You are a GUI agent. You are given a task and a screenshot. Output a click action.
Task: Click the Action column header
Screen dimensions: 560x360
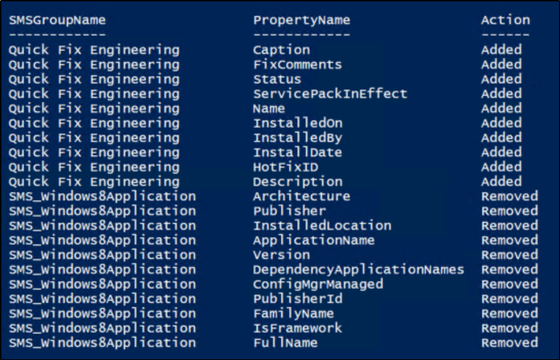[505, 20]
